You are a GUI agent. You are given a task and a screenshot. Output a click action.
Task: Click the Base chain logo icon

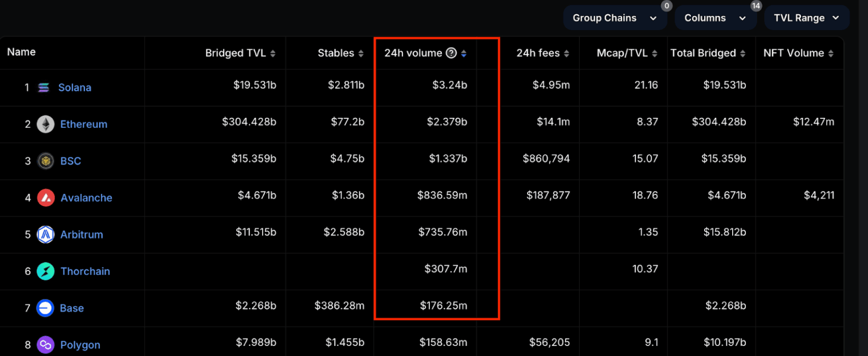click(x=45, y=308)
